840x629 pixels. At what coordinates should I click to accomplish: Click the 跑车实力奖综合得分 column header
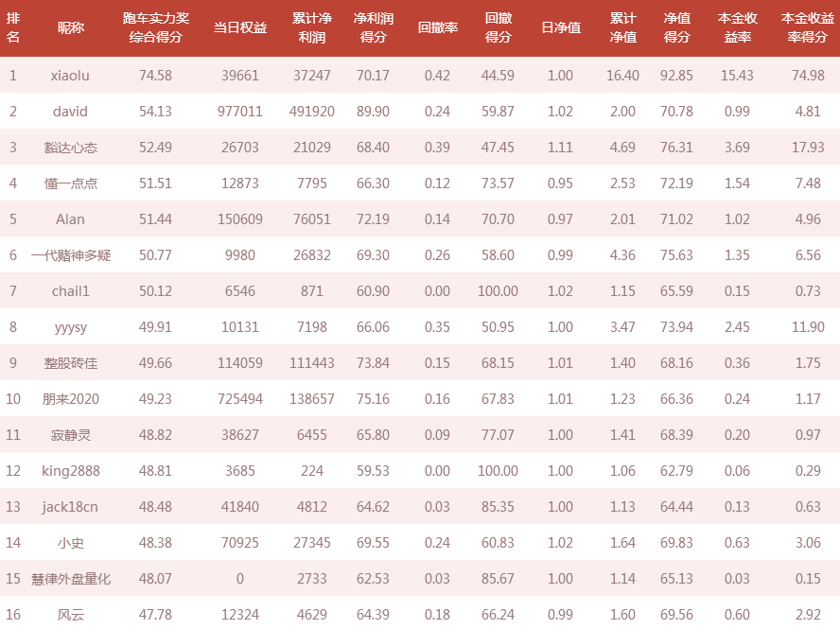click(155, 27)
